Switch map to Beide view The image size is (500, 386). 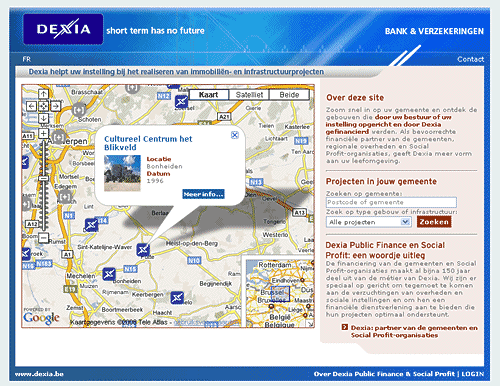289,95
